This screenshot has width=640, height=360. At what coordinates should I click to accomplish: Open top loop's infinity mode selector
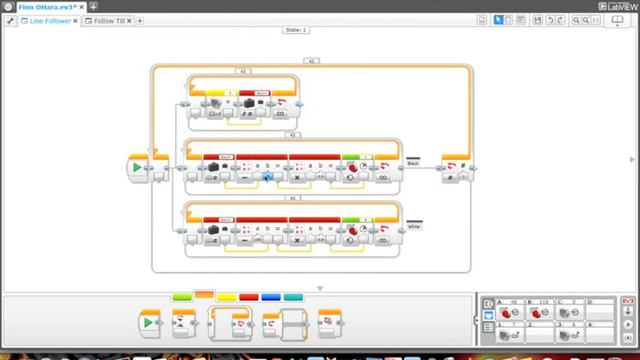point(280,114)
